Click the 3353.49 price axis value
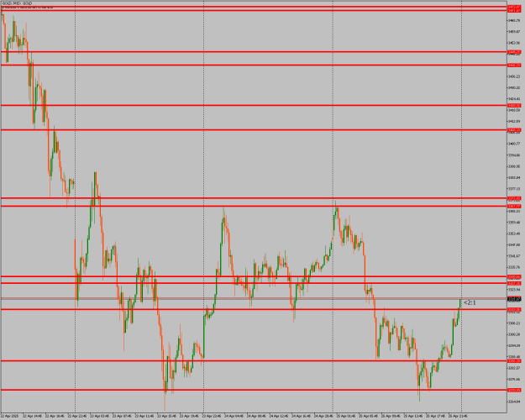525x420 pixels. 514,234
